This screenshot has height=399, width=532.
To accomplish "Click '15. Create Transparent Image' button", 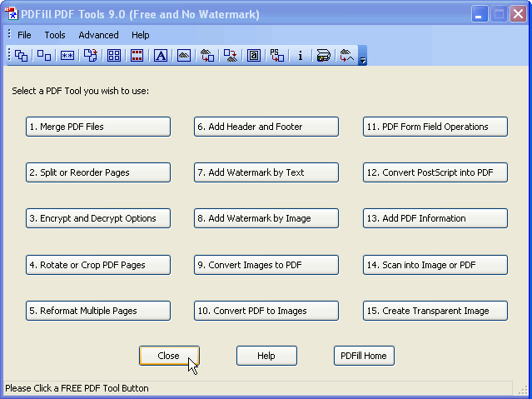I will tap(435, 311).
